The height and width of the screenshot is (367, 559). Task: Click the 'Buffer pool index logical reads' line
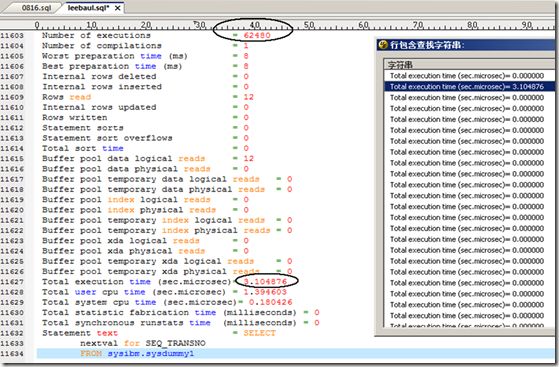point(126,200)
